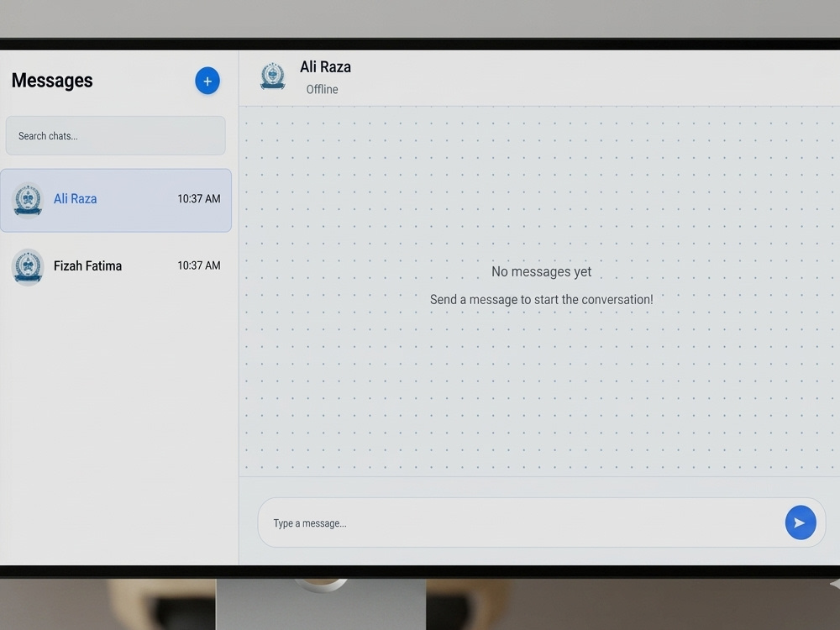Open Ali Raza's avatar in chat header
840x630 pixels.
(x=273, y=76)
